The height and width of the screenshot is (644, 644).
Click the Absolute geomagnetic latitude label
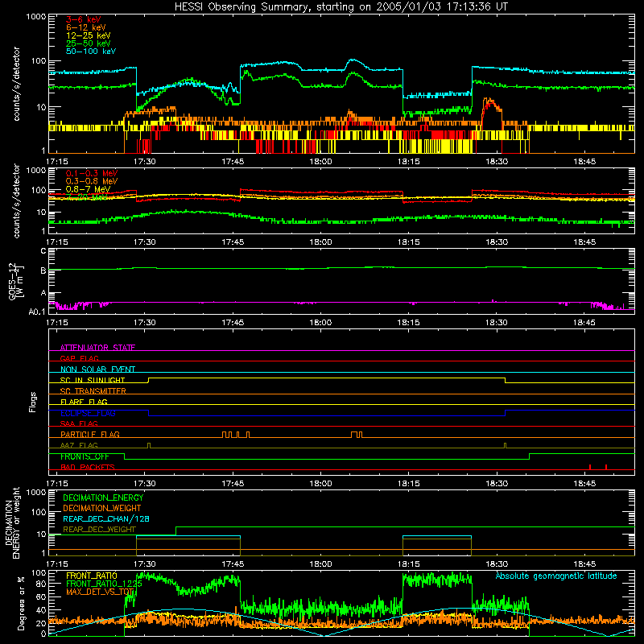click(556, 576)
